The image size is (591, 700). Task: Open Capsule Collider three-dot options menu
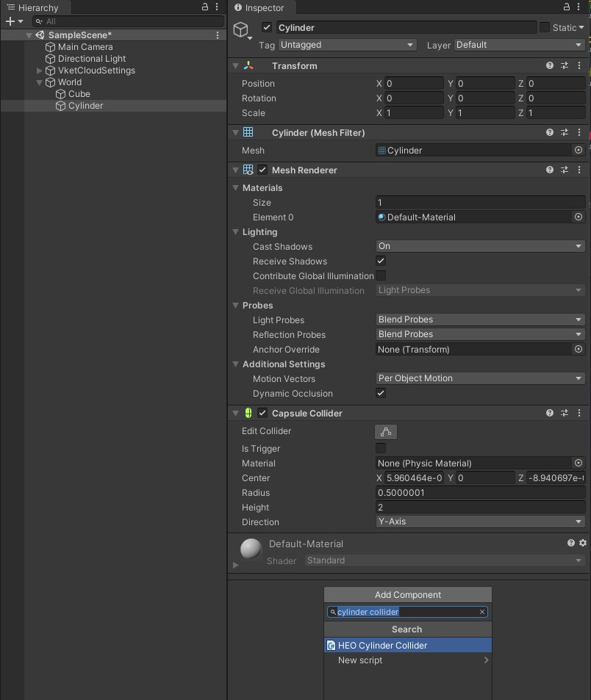tap(579, 414)
